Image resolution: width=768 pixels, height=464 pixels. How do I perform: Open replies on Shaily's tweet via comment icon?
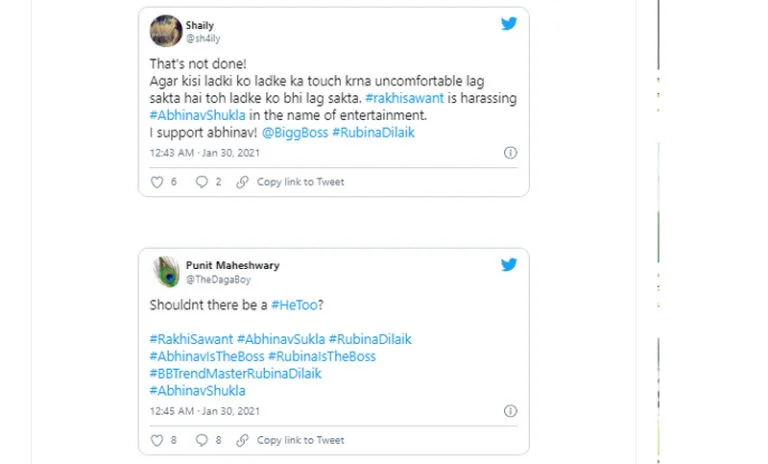click(202, 182)
